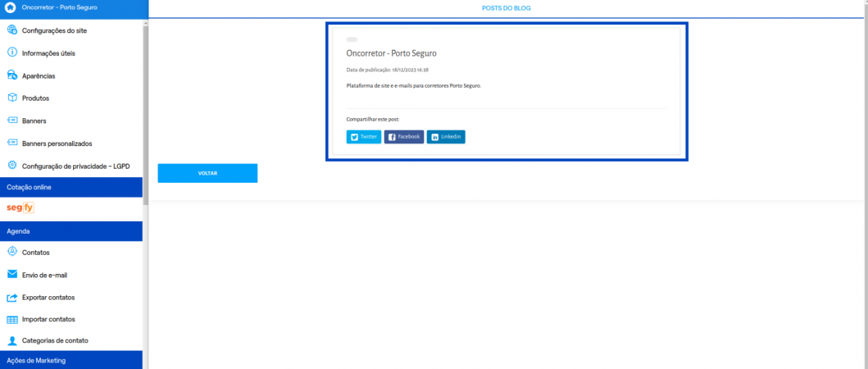This screenshot has width=868, height=369.
Task: Click the publication date 18/12/2023 16:38
Action: [410, 71]
